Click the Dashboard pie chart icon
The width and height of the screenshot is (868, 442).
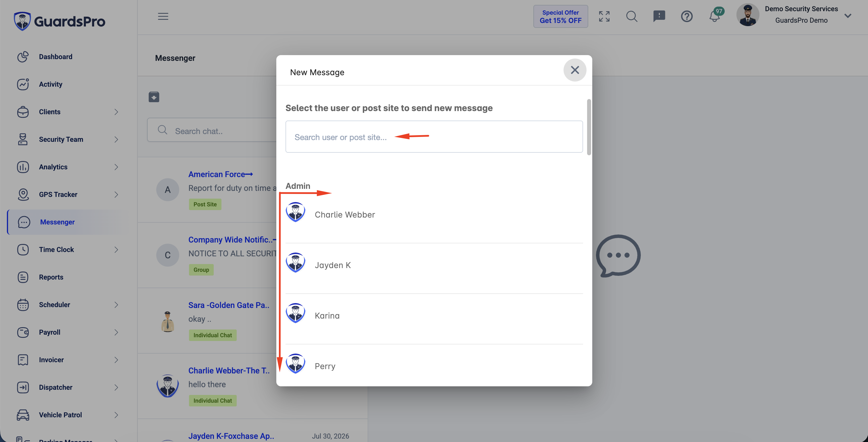(x=23, y=57)
